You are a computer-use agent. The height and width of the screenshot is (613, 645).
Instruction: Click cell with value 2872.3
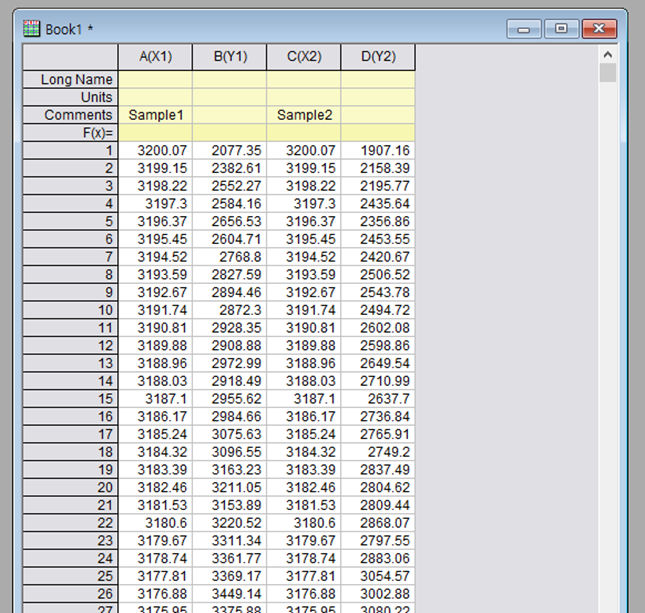click(x=230, y=310)
